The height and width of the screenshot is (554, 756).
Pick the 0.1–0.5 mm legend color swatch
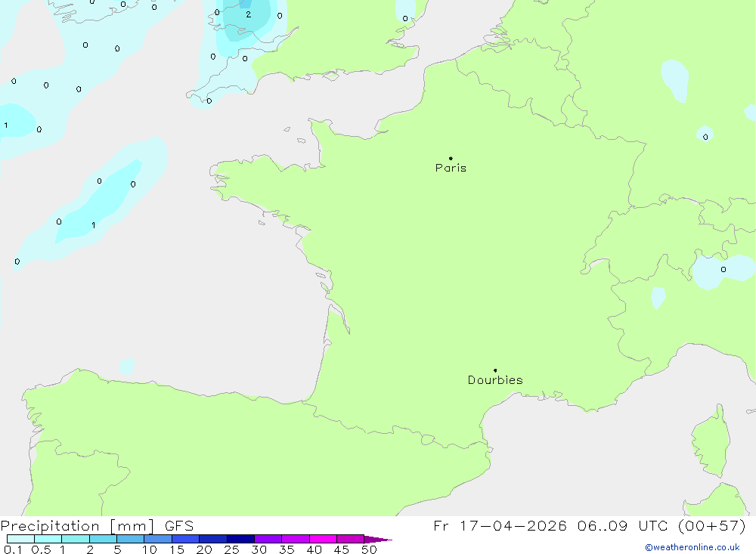pyautogui.click(x=20, y=539)
